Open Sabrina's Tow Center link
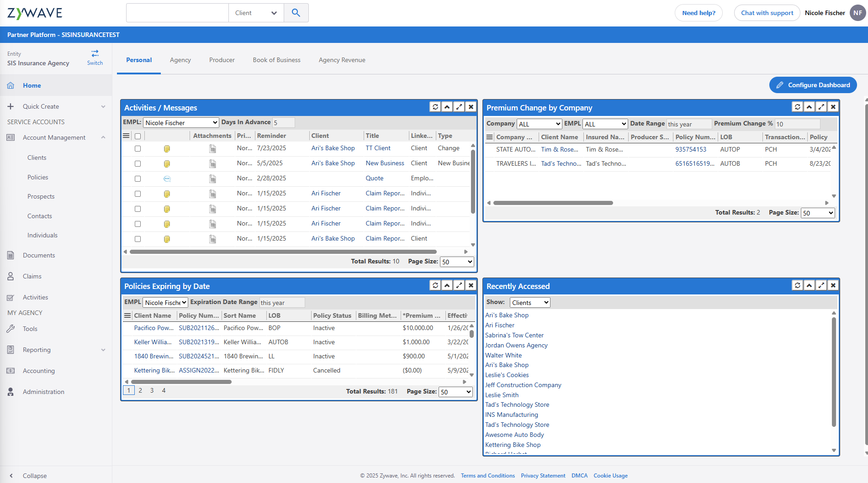 pyautogui.click(x=514, y=335)
